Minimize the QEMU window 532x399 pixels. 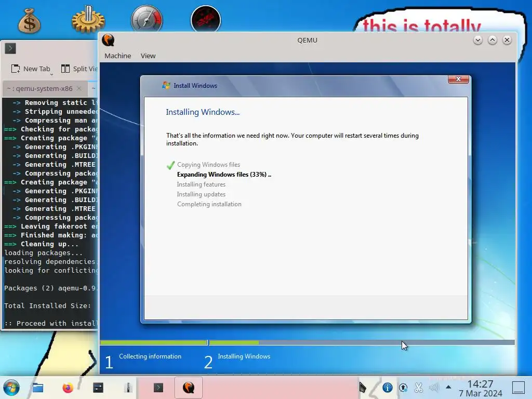[x=478, y=41]
